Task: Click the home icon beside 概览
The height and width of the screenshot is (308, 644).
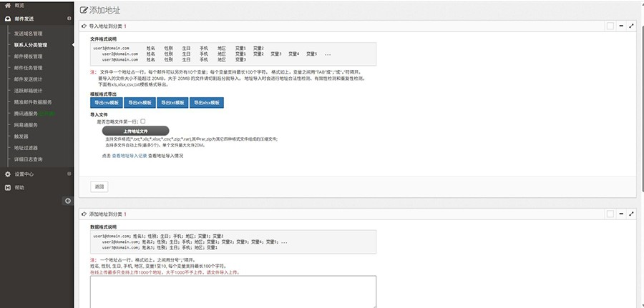Action: 7,5
